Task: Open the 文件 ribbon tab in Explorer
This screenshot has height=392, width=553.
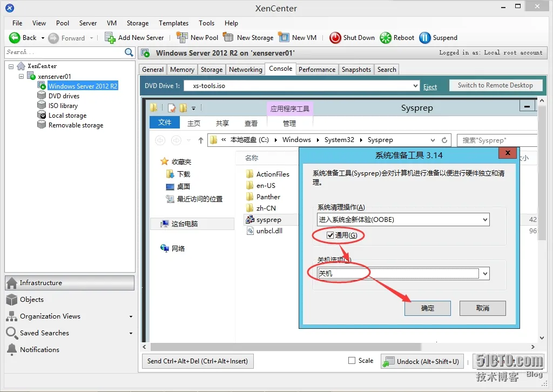Action: click(165, 123)
